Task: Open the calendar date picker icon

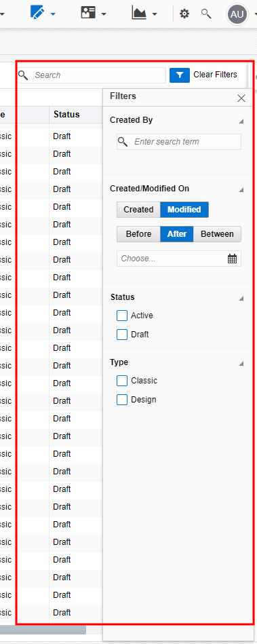Action: [232, 259]
